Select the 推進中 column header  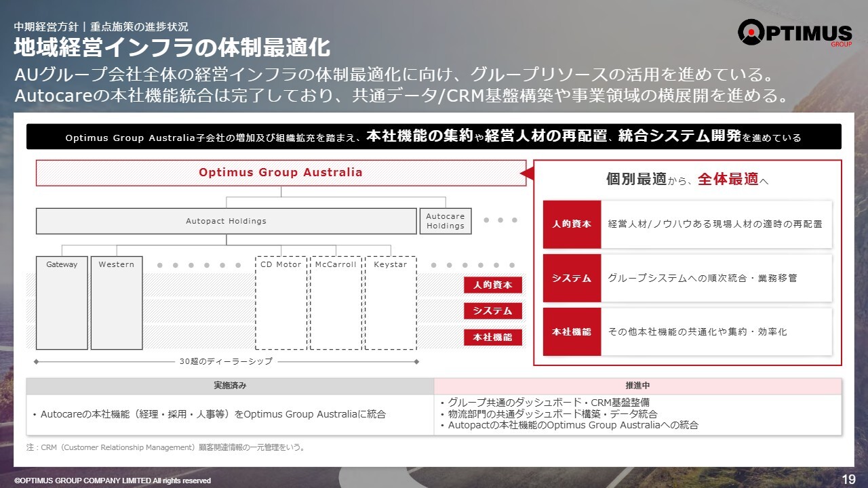click(x=637, y=386)
